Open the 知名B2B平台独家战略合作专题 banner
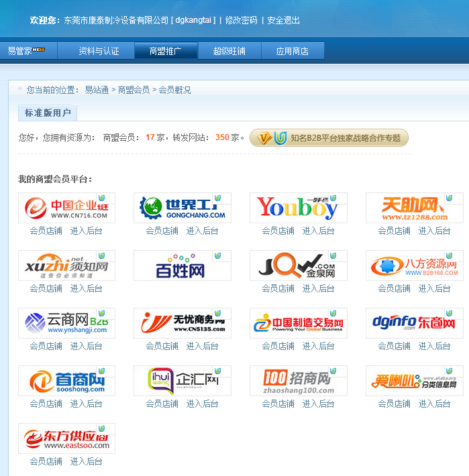Image resolution: width=469 pixels, height=476 pixels. [329, 138]
